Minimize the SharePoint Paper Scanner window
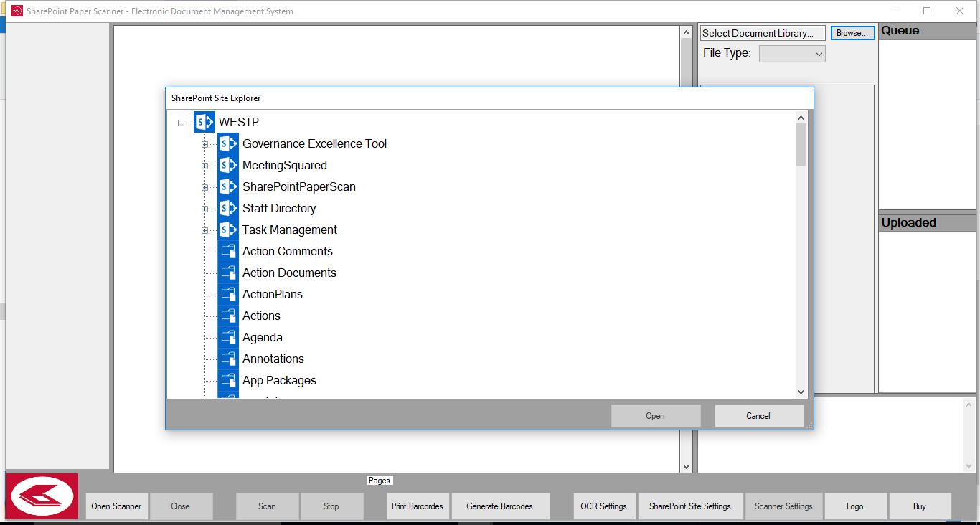Screen dimensions: 980x525 (894, 11)
